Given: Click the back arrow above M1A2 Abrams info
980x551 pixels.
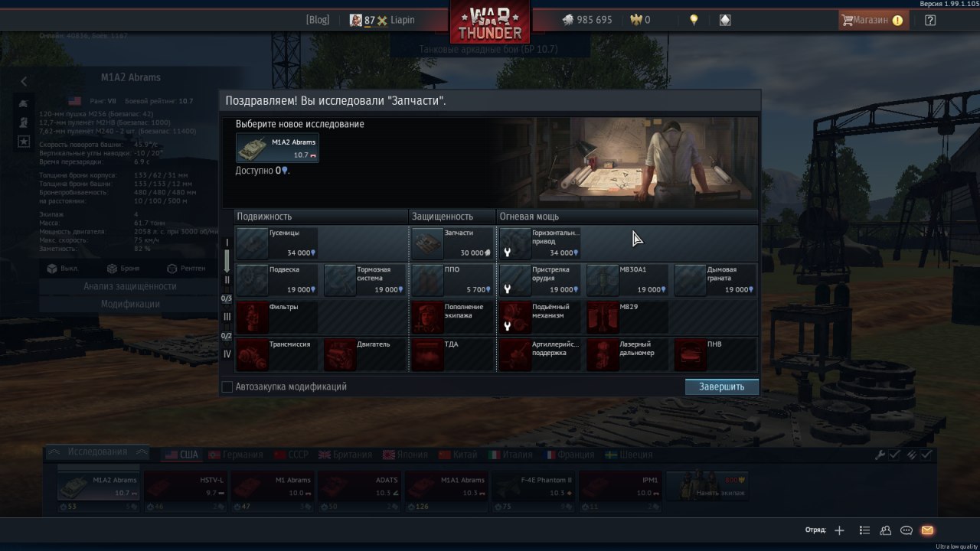Looking at the screenshot, I should point(24,81).
